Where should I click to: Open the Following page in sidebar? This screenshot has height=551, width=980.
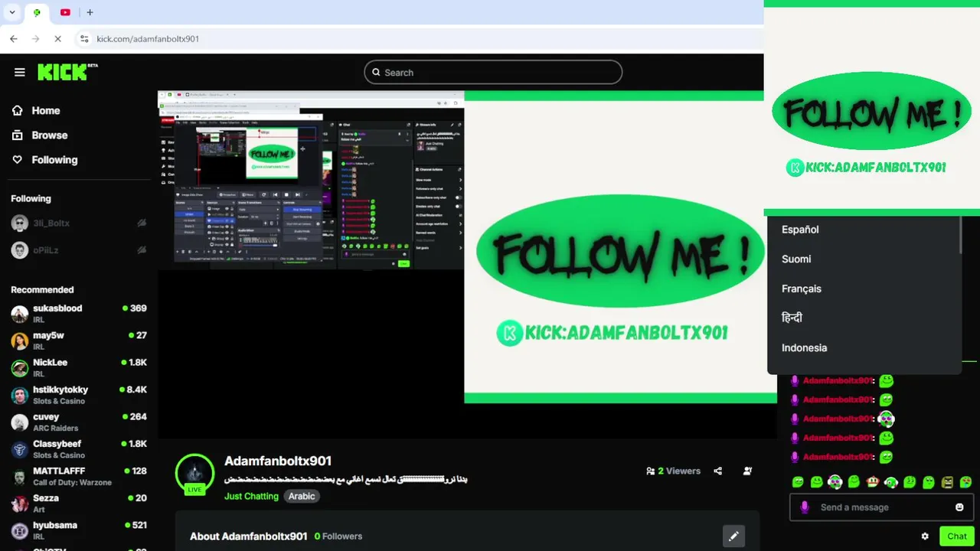(44, 159)
